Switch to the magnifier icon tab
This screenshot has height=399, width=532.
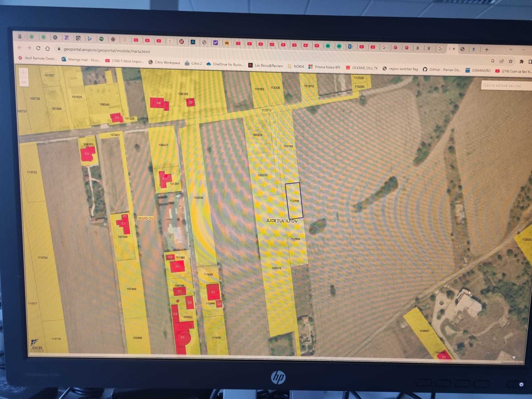(x=78, y=38)
